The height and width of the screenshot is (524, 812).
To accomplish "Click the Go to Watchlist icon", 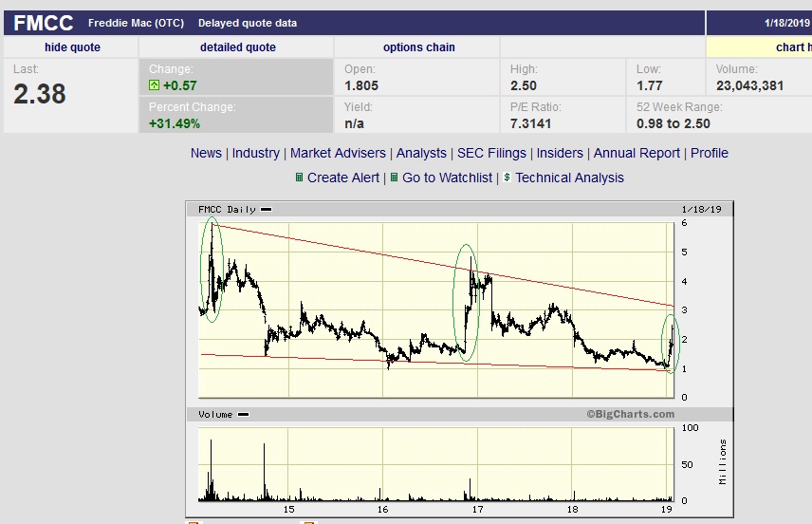I will click(x=394, y=178).
